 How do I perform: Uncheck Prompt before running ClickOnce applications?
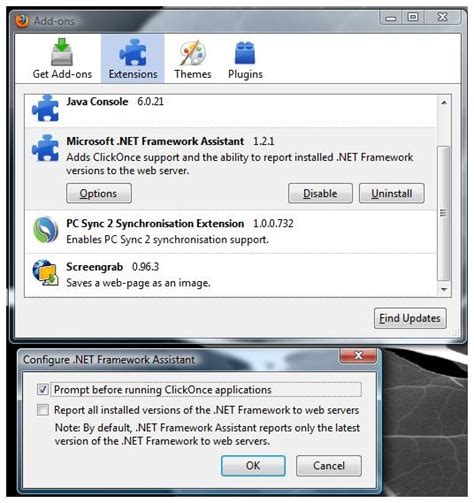coord(43,389)
